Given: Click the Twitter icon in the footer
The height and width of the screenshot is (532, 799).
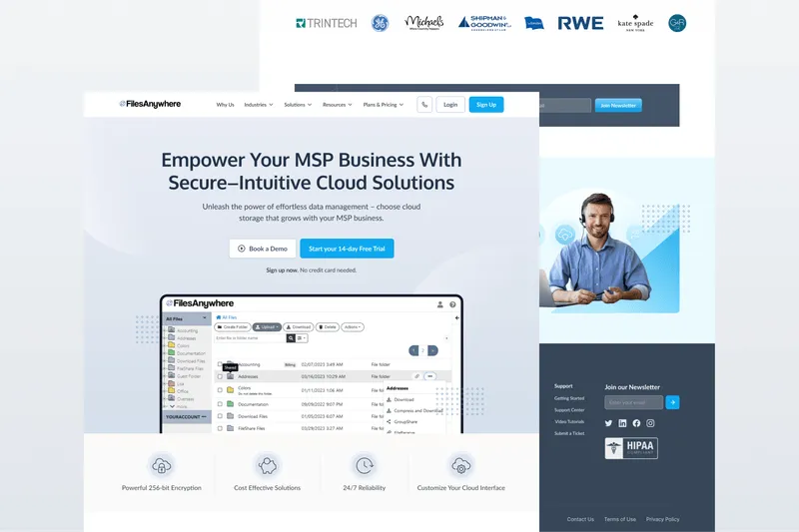Looking at the screenshot, I should [608, 423].
